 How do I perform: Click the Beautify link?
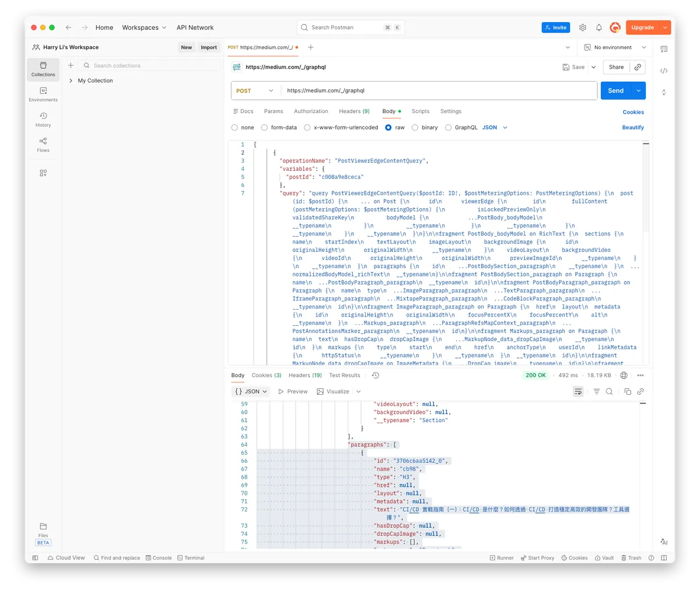point(633,128)
